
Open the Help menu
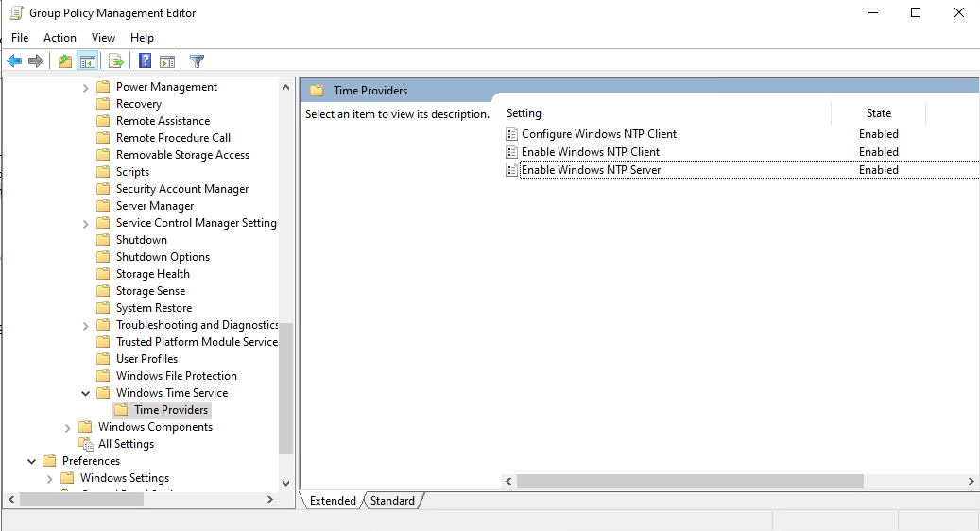coord(142,38)
